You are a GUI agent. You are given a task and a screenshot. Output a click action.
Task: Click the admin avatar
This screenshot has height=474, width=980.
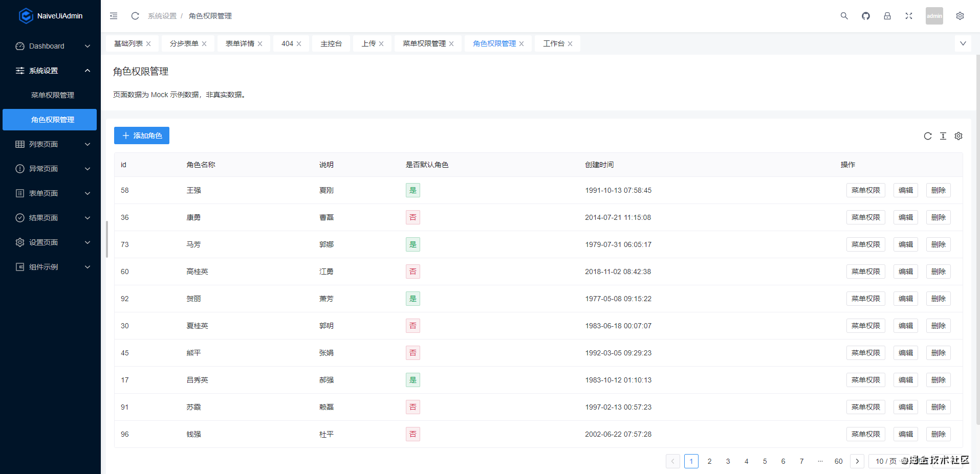point(934,16)
